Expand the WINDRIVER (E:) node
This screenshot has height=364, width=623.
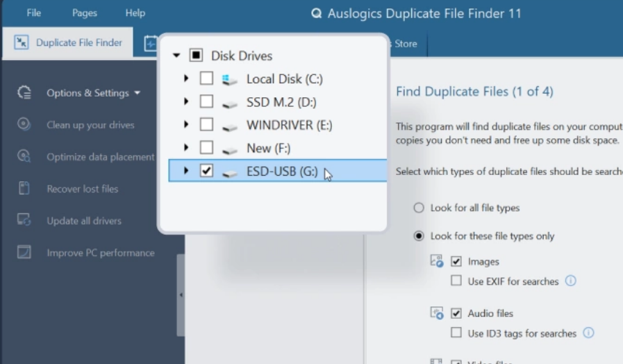pos(186,124)
